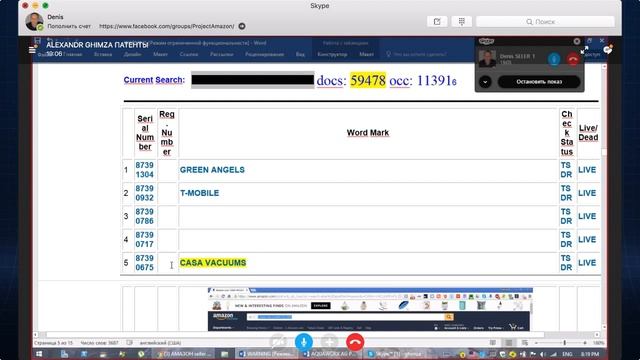The height and width of the screenshot is (360, 640).
Task: Open serial number 8739 0932 link
Action: pos(145,193)
